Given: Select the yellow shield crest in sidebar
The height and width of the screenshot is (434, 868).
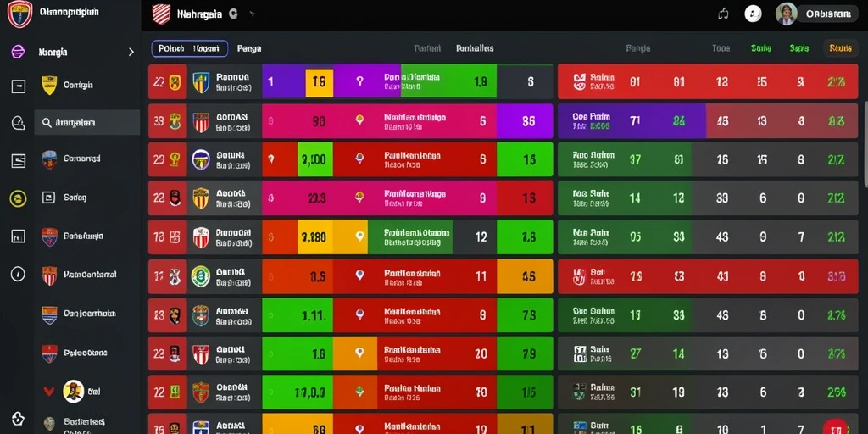Looking at the screenshot, I should (x=49, y=86).
